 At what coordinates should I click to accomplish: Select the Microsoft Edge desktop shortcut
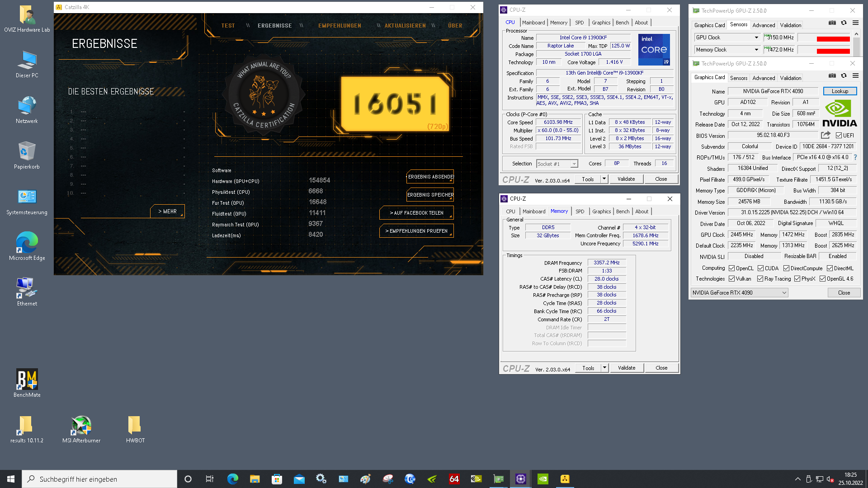(x=27, y=246)
